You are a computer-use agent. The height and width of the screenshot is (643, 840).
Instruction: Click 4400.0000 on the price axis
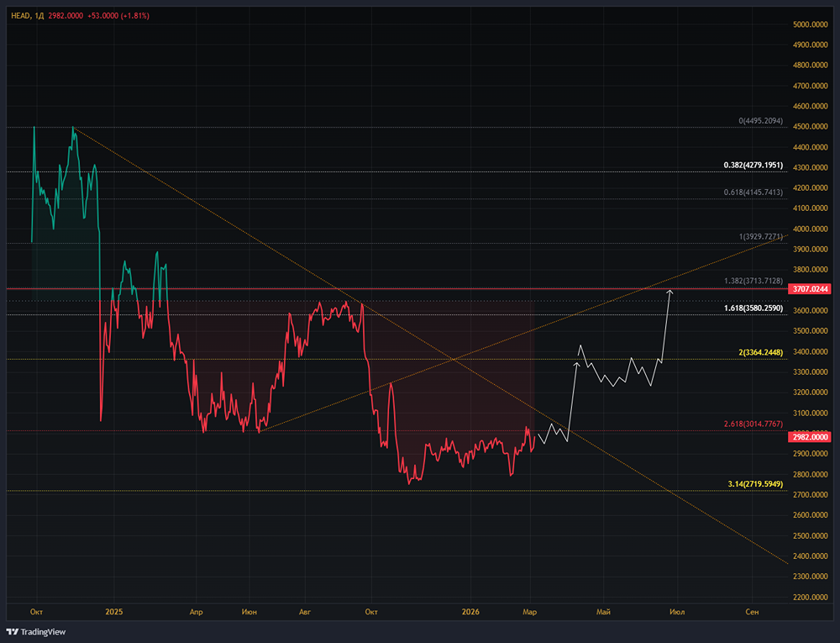coord(811,147)
